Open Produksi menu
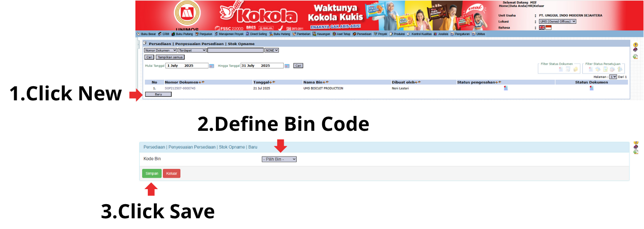 (397, 34)
